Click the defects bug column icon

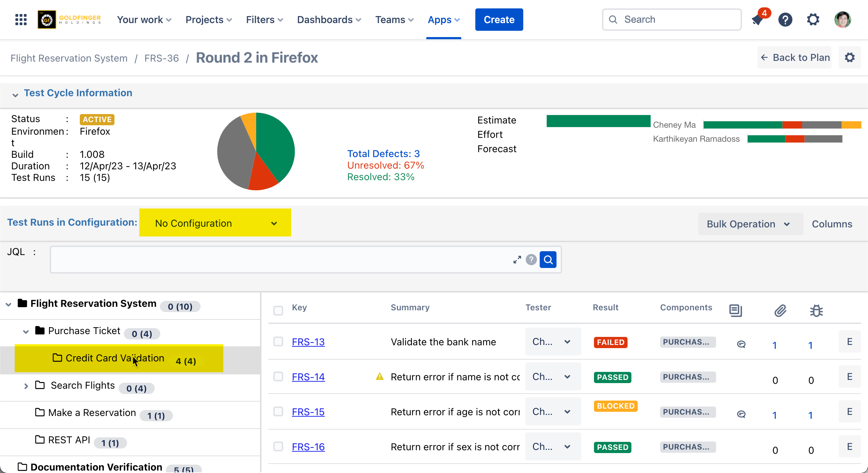(x=816, y=310)
